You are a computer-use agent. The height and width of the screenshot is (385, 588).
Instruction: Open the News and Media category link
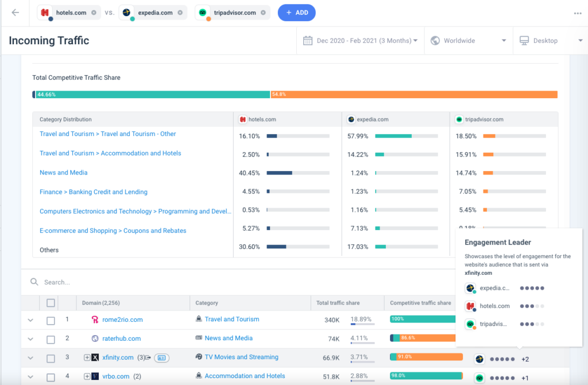63,172
